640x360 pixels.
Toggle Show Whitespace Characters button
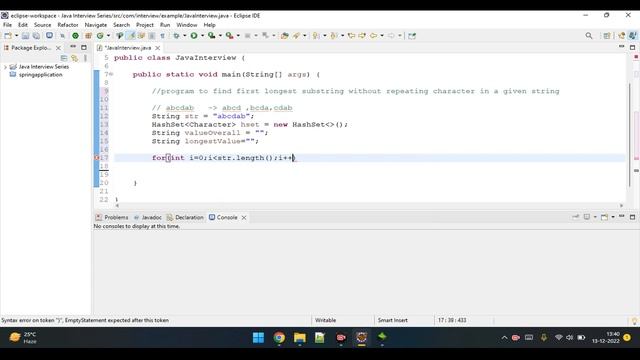click(x=162, y=36)
